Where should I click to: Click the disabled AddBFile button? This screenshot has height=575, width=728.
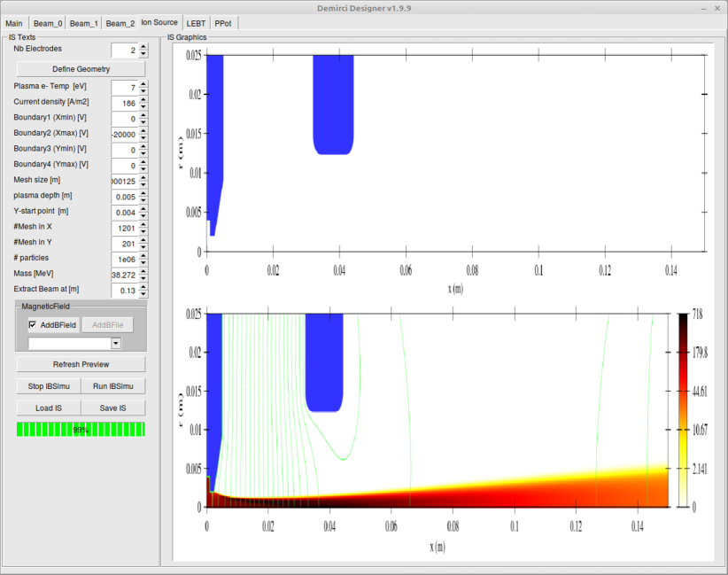pos(108,324)
